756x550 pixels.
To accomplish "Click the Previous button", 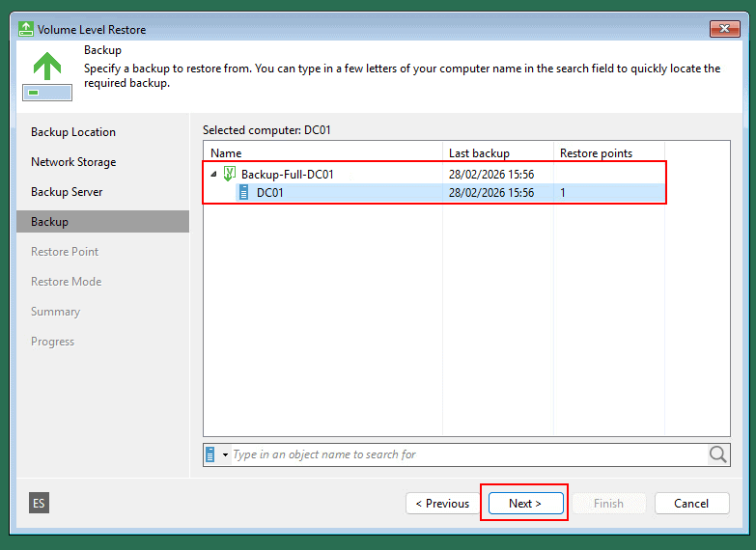I will click(442, 503).
